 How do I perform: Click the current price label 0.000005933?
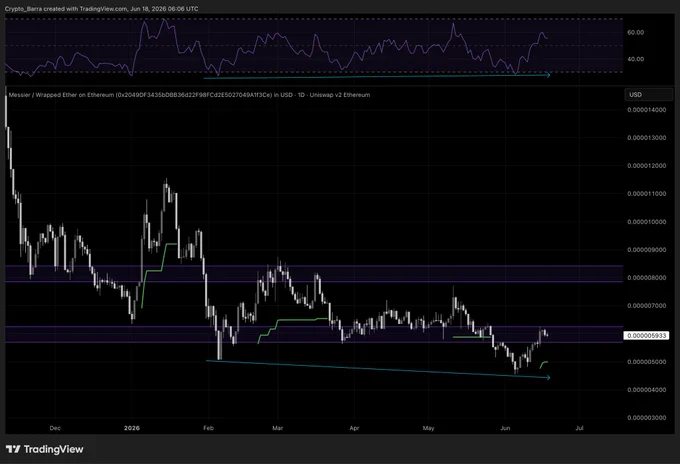click(646, 336)
